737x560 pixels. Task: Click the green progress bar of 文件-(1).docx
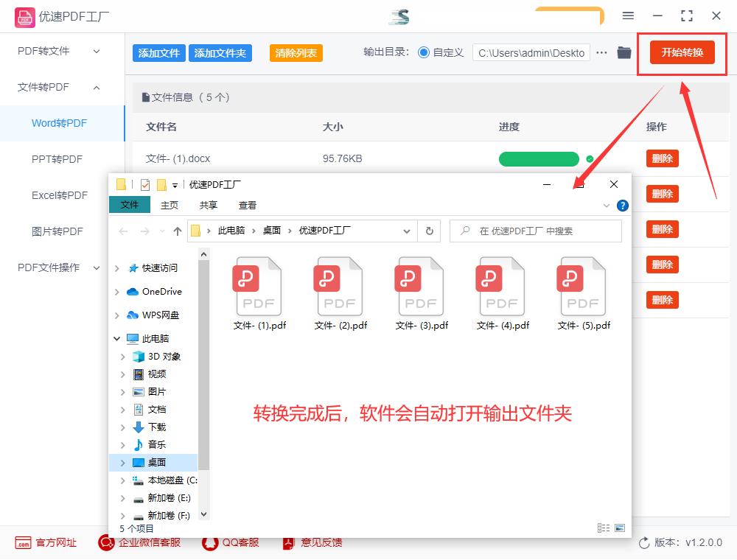pyautogui.click(x=539, y=158)
